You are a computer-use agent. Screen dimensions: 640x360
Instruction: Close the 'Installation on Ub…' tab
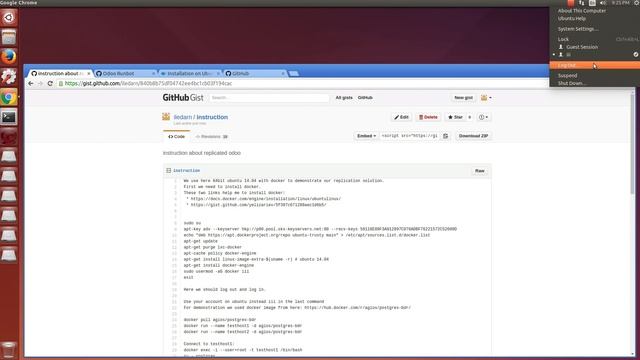[218, 73]
